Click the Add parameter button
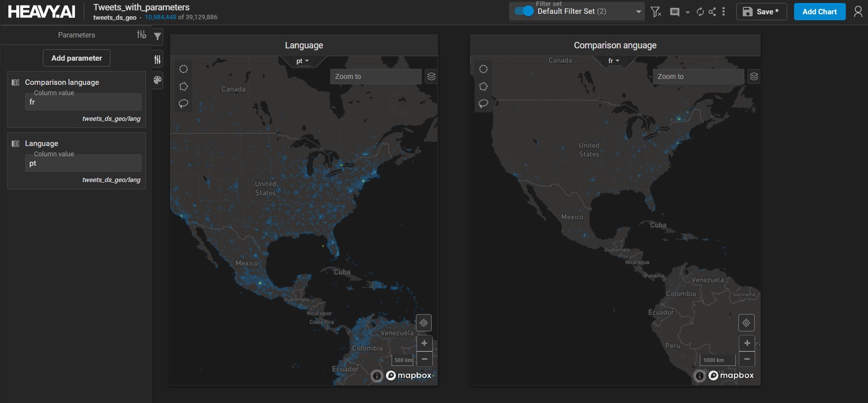Screen dimensions: 868x403 [x=76, y=58]
